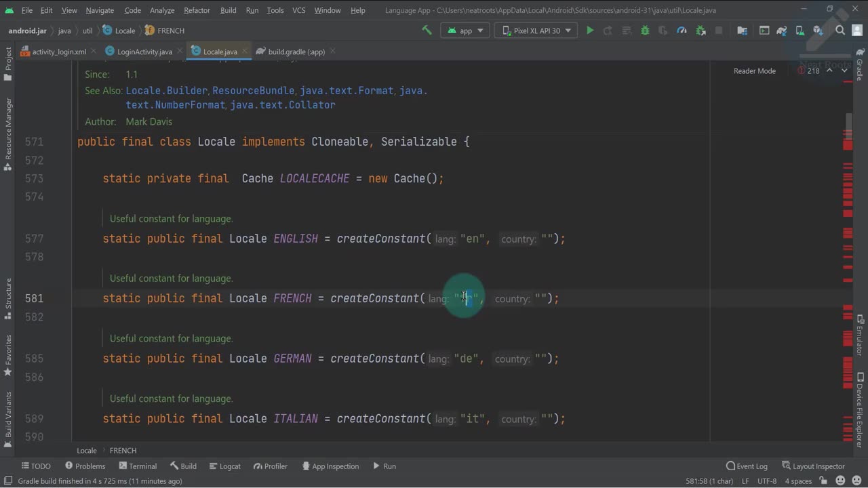Click the 218 errors inspection indicator
This screenshot has width=868, height=488.
809,70
